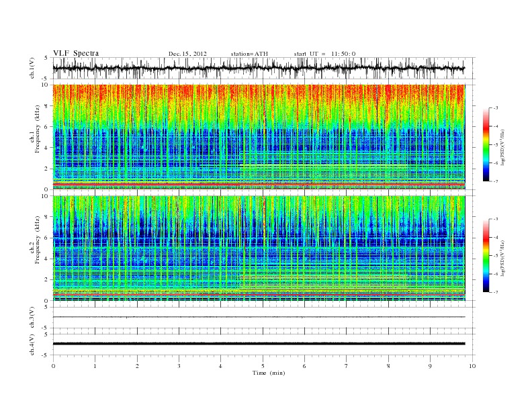The image size is (532, 411).
Task: Click the 'start UT = 11:50:0' label
Action: 324,54
